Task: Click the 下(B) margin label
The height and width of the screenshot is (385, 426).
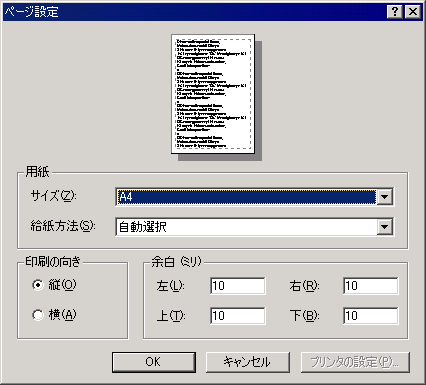Action: point(304,316)
